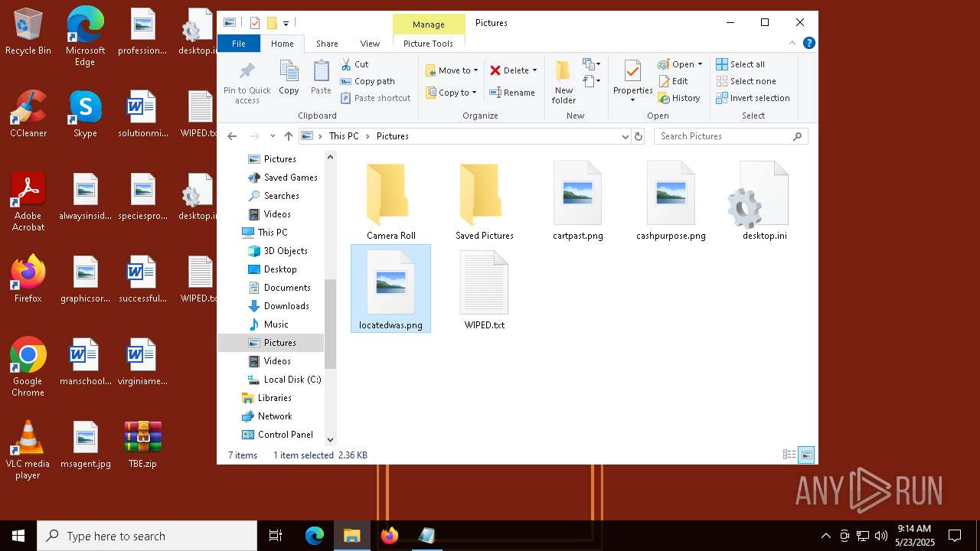Click the Back navigation arrow

[x=233, y=136]
